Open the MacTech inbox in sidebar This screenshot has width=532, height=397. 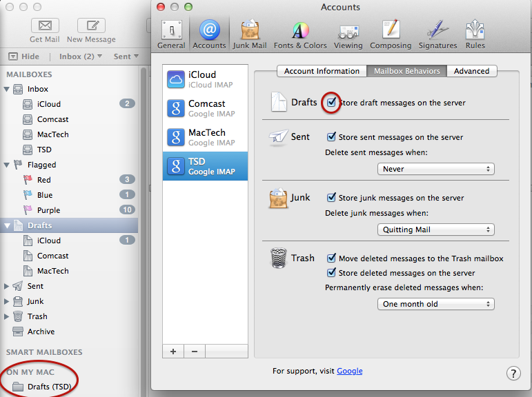pyautogui.click(x=69, y=134)
